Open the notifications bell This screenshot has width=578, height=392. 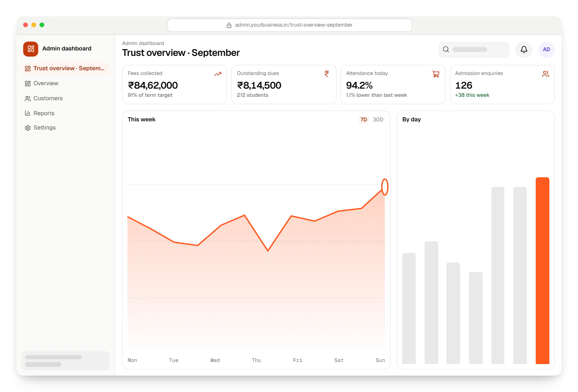[x=524, y=49]
